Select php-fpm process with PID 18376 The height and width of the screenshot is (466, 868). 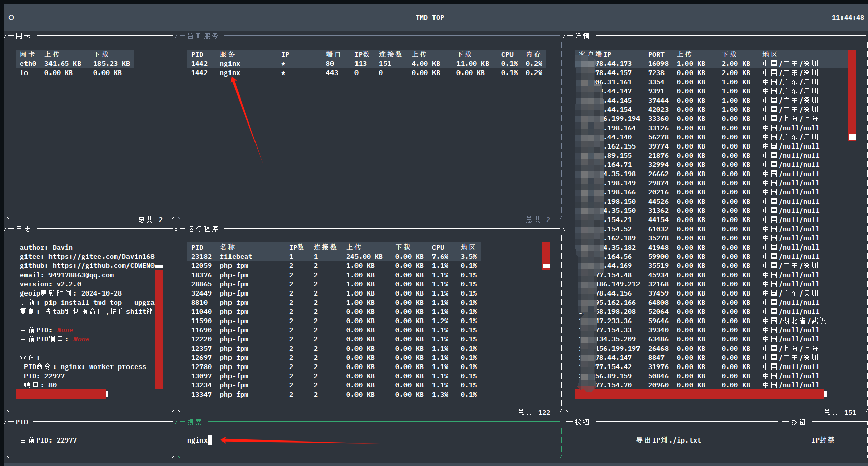pos(334,275)
